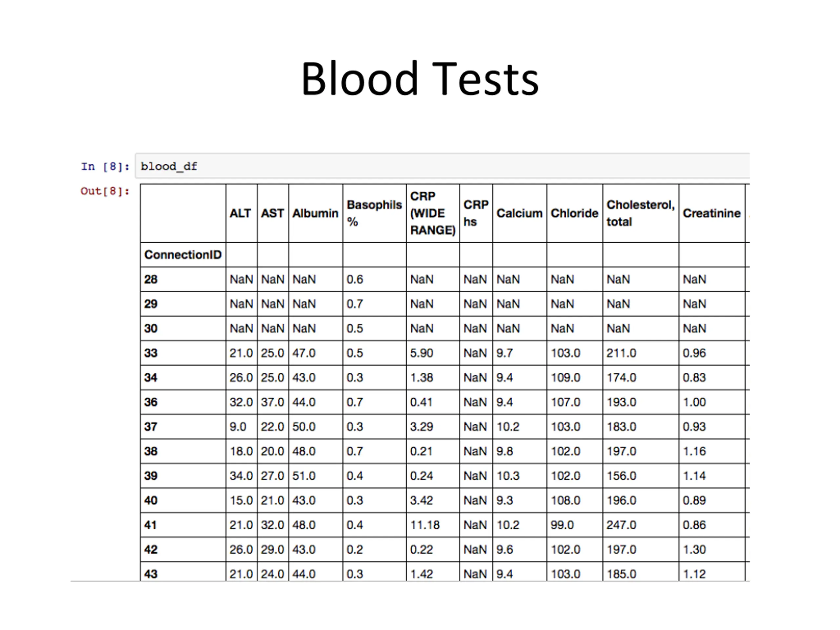This screenshot has height=630, width=840.
Task: Click the Blood Tests slide title
Action: [x=420, y=79]
